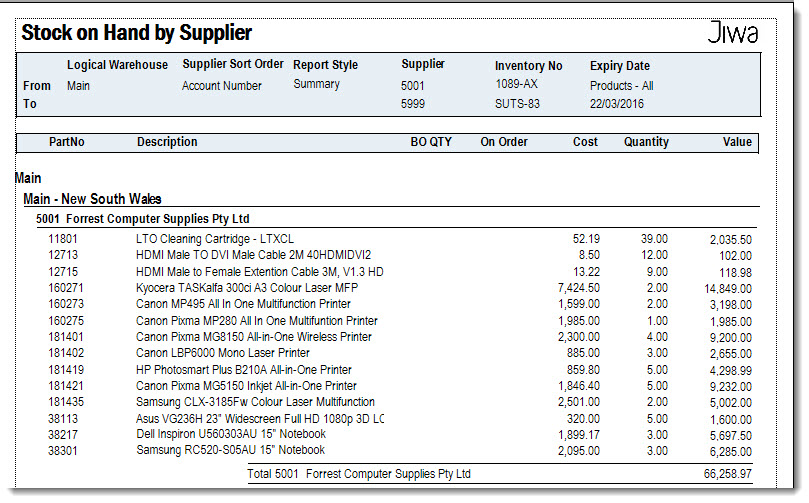This screenshot has height=503, width=809.
Task: Select the total value 66,258.97
Action: [727, 474]
